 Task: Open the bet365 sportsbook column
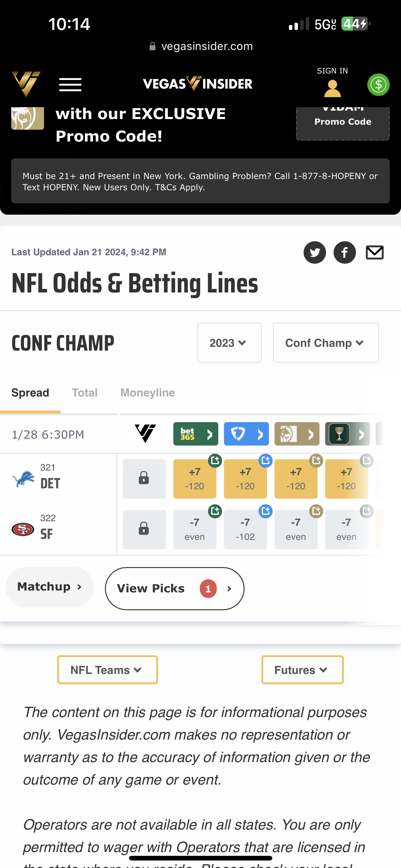coord(196,434)
